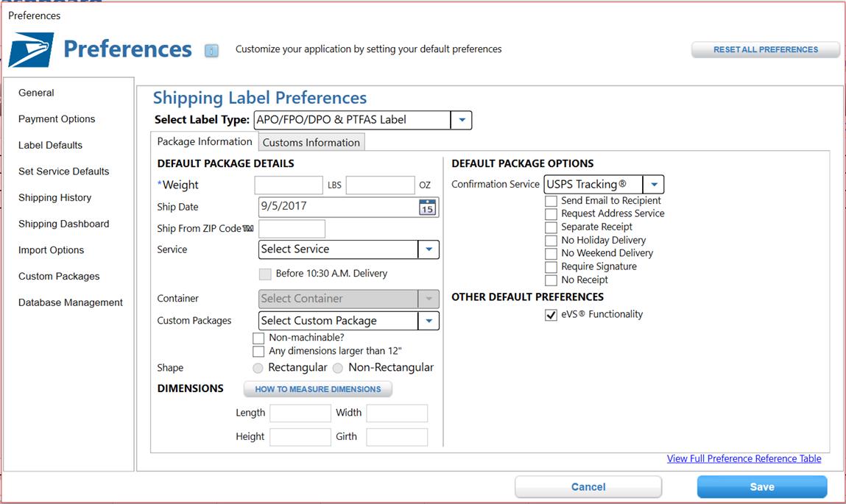Click Reset All Preferences button
The height and width of the screenshot is (504, 846).
[766, 49]
